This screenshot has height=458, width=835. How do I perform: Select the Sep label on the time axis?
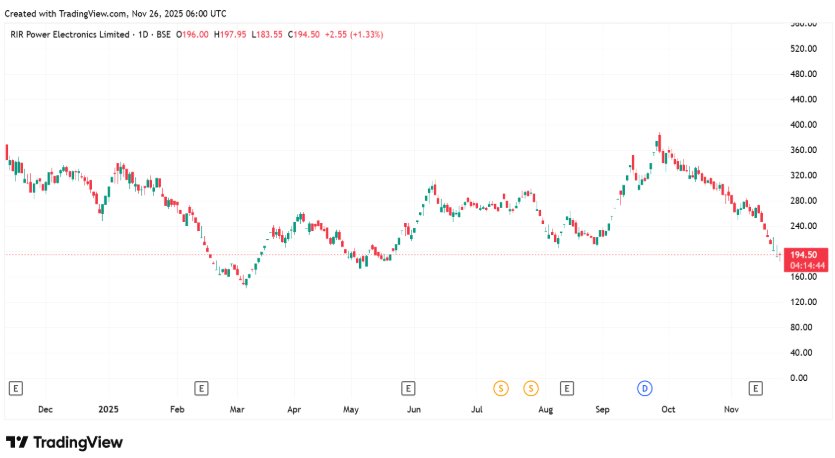click(x=602, y=409)
